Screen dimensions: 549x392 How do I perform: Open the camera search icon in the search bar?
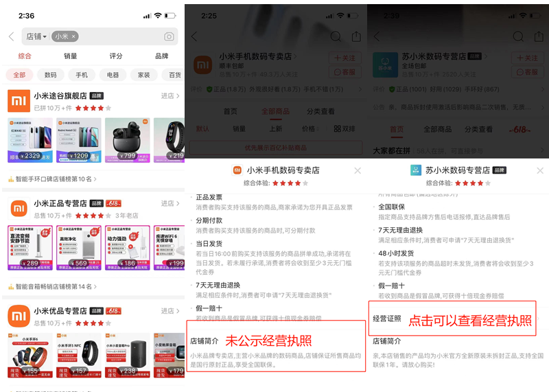click(169, 36)
